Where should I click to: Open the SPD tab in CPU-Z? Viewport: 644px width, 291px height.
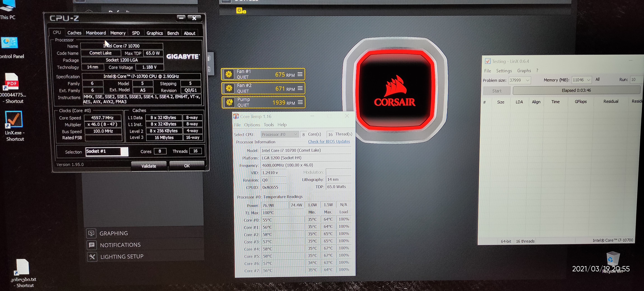[x=136, y=33]
